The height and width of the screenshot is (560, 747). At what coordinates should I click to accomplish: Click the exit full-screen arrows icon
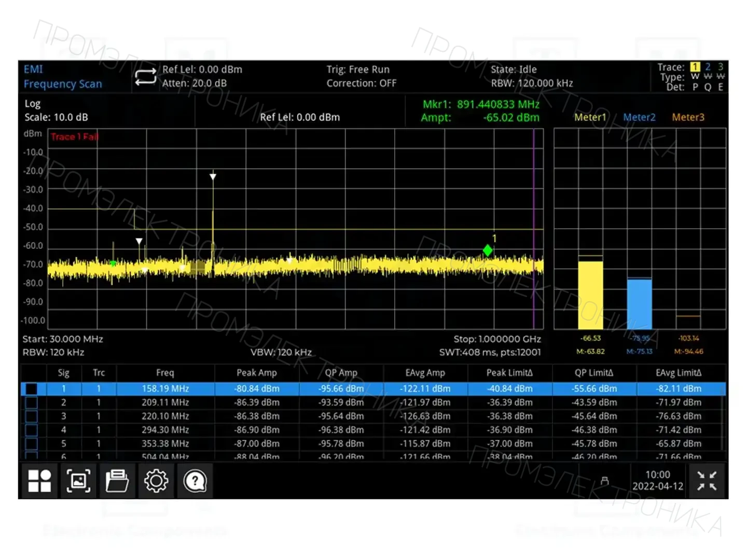coord(707,481)
